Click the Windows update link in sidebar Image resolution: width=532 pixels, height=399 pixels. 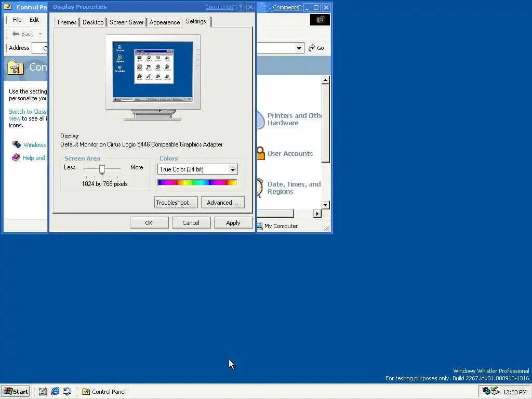(35, 145)
